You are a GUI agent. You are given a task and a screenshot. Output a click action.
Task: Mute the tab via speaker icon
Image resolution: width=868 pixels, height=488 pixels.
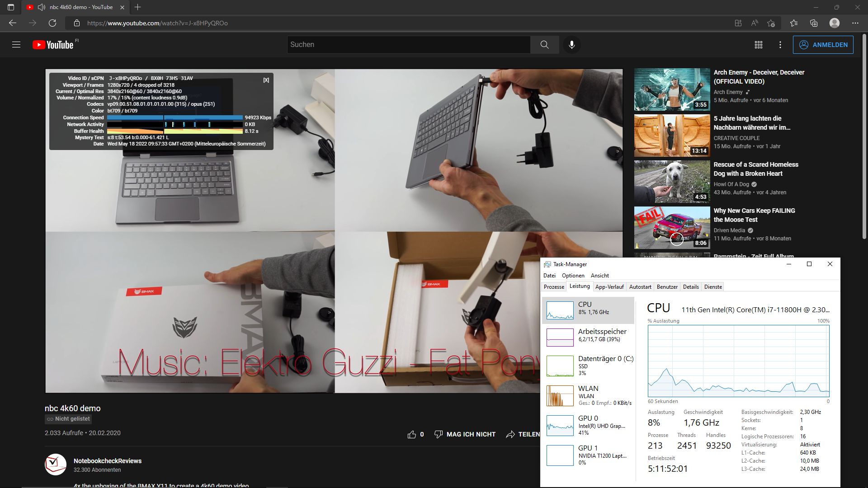point(41,7)
